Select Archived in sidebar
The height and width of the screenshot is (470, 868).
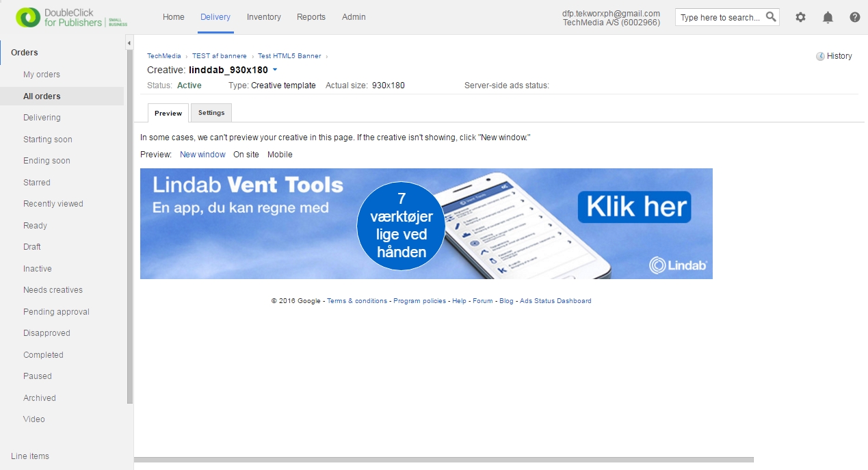40,398
